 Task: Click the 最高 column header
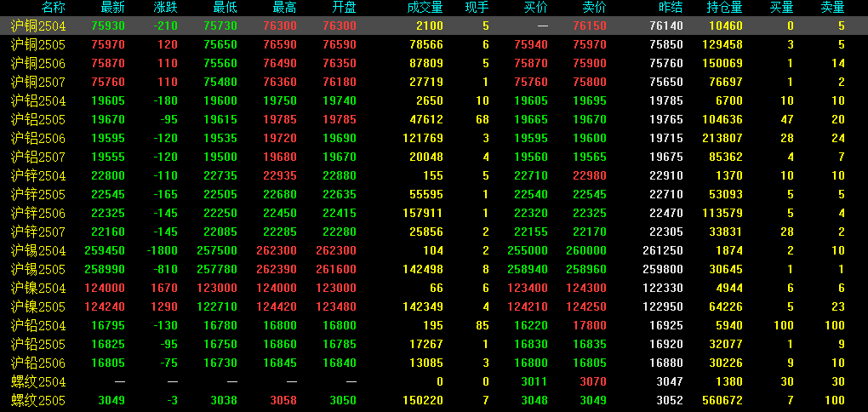click(285, 8)
